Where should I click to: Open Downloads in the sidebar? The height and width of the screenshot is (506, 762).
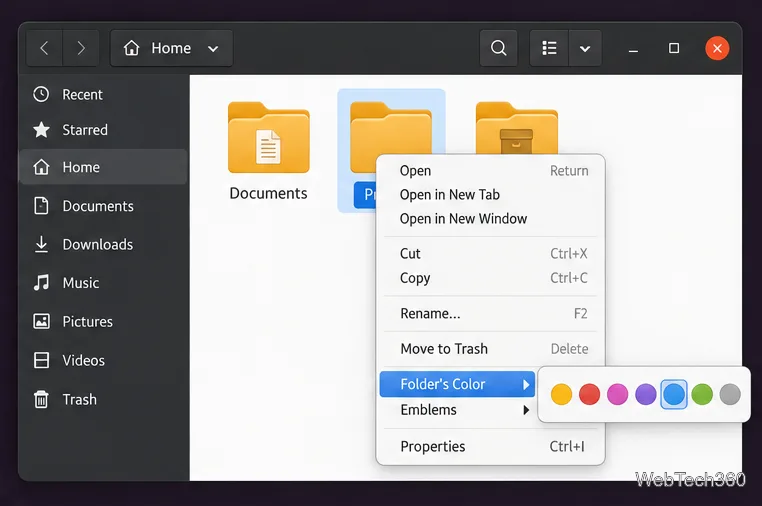(103, 244)
